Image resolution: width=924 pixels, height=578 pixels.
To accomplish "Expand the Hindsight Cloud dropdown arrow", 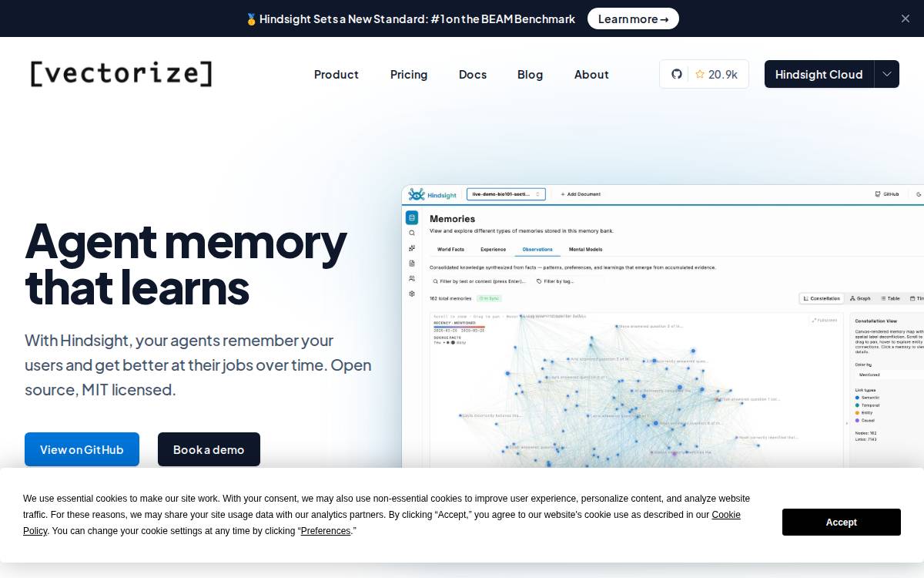I will tap(887, 74).
